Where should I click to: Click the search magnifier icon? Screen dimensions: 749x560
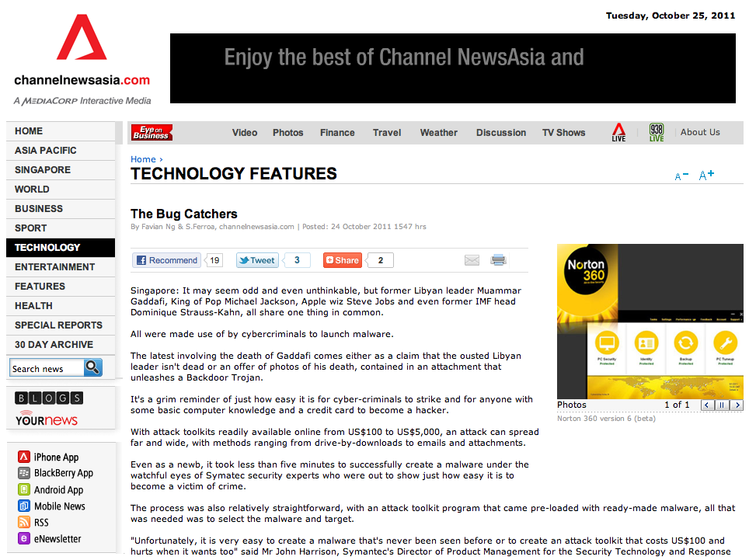coord(92,367)
